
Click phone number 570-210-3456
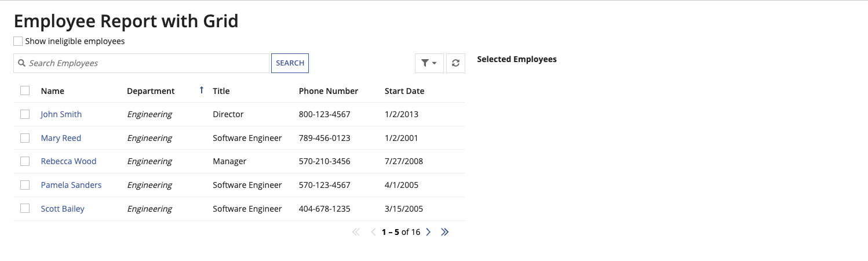point(324,161)
